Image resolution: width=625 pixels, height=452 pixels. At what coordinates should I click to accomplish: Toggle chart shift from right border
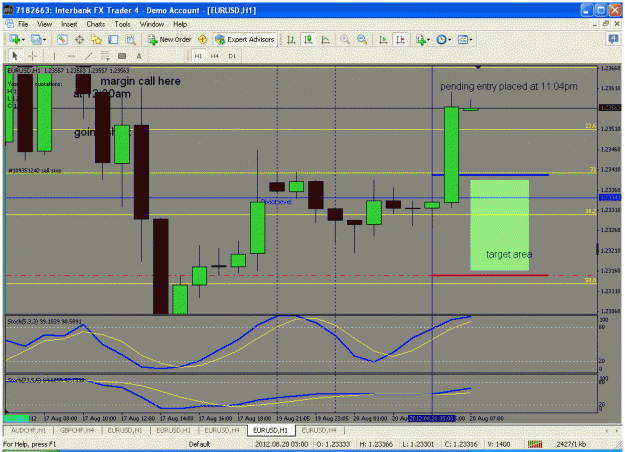click(x=400, y=39)
